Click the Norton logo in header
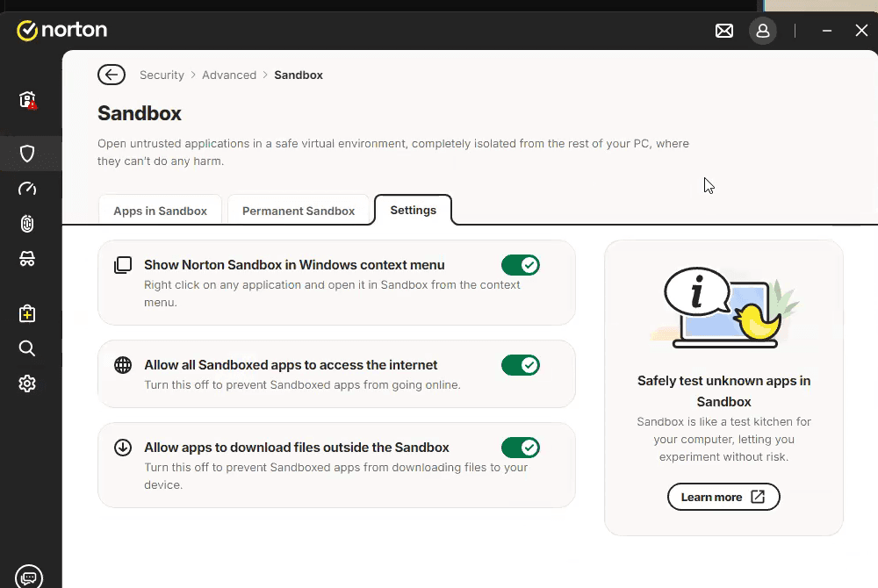Viewport: 878px width, 588px height. coord(61,30)
